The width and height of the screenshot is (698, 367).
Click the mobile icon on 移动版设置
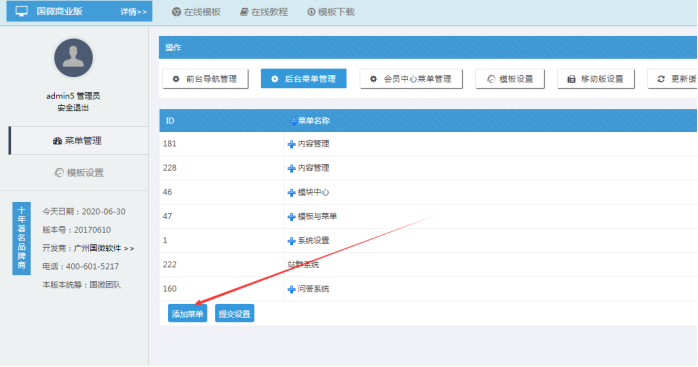click(x=571, y=79)
